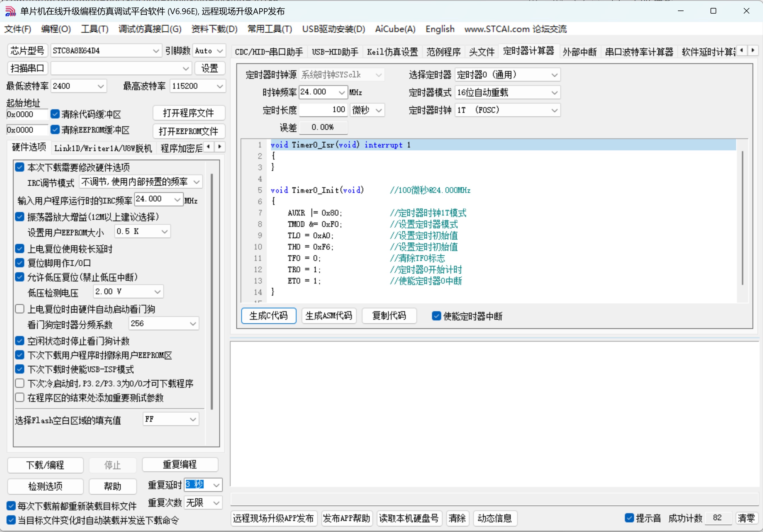Switch to the 范例程序 tab

(x=443, y=52)
